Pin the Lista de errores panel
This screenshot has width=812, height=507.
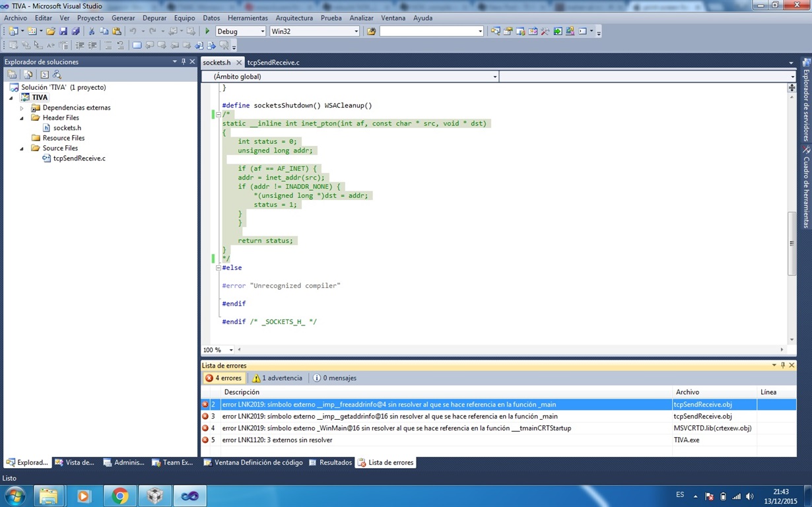(x=783, y=365)
